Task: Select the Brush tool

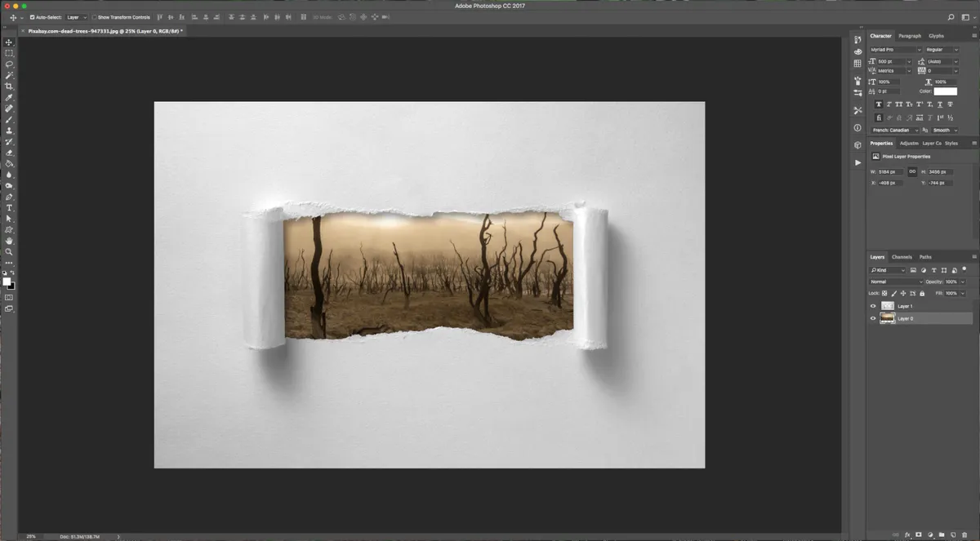Action: 9,119
